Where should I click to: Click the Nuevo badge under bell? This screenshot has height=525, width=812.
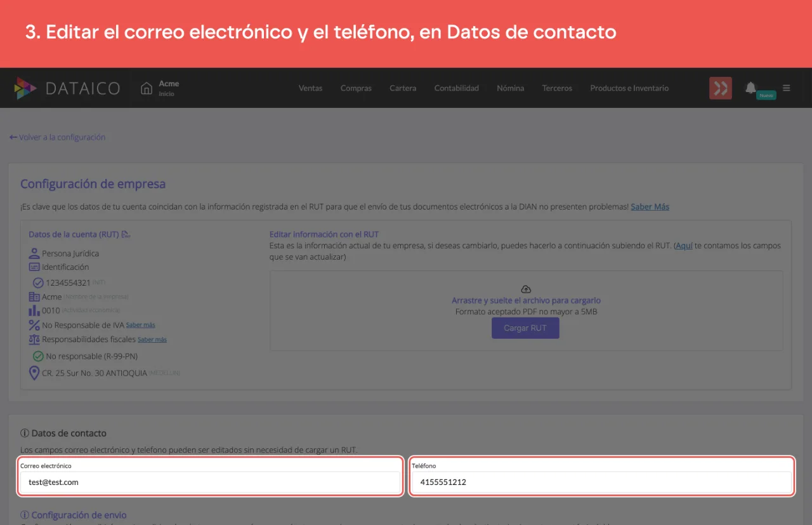(x=766, y=95)
